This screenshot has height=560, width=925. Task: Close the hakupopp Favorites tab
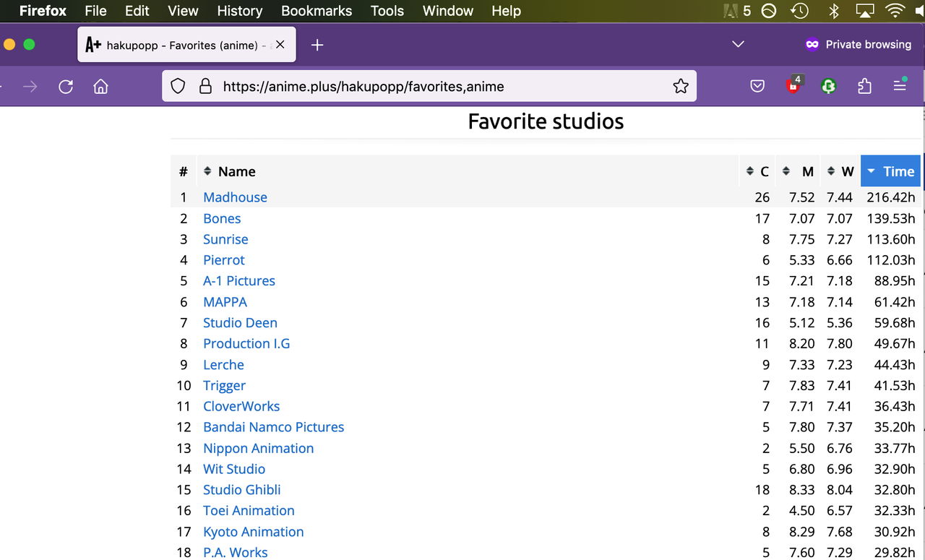[280, 45]
